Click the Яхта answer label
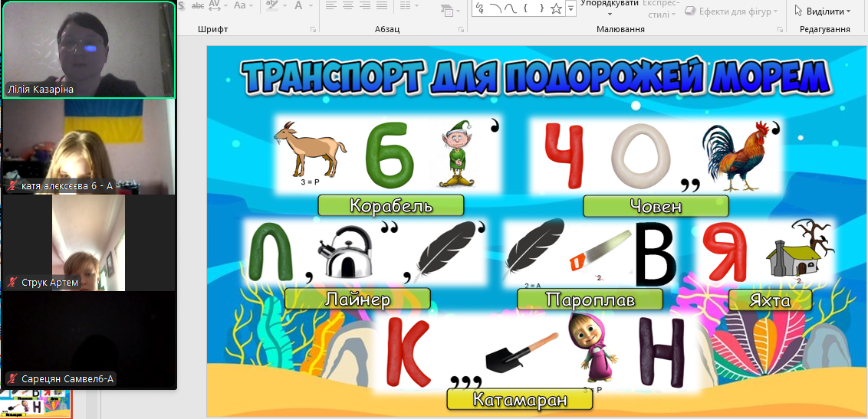The width and height of the screenshot is (868, 419). point(770,300)
